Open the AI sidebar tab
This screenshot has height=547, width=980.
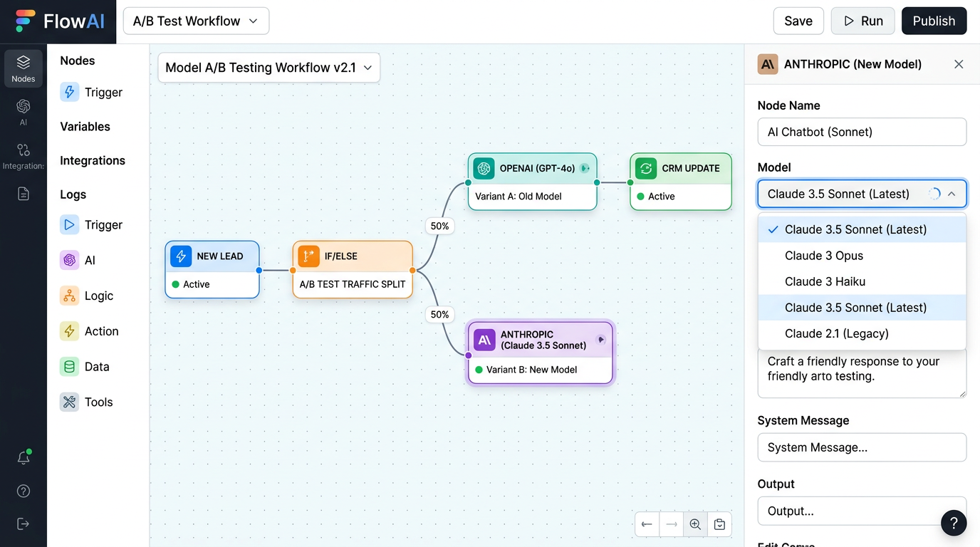24,112
